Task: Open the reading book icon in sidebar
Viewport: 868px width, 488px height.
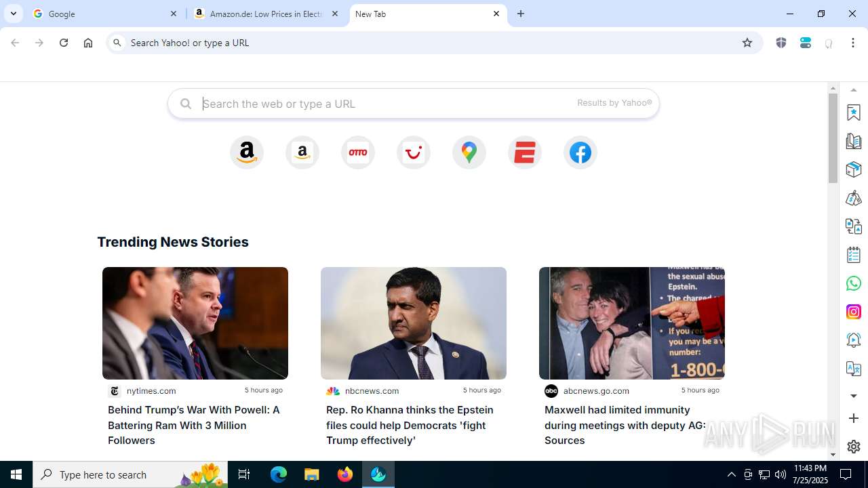Action: point(854,141)
